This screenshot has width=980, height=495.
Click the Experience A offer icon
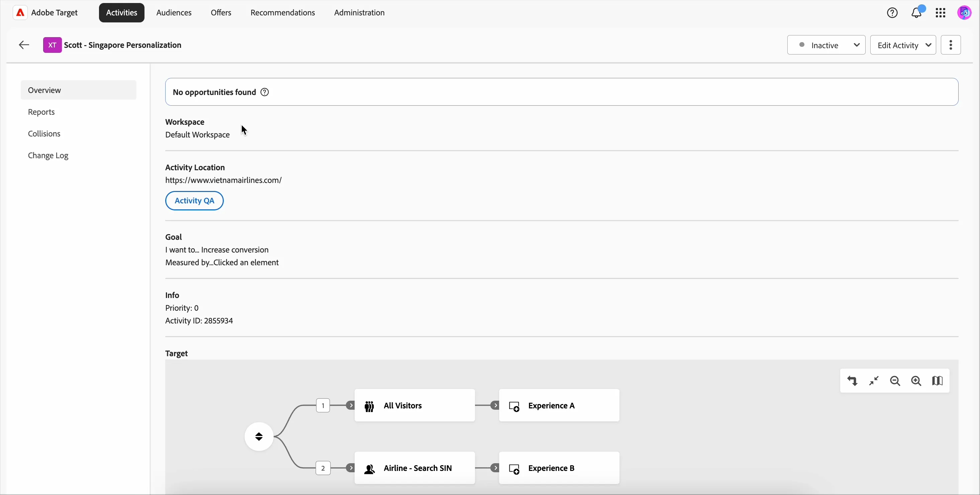click(x=514, y=406)
